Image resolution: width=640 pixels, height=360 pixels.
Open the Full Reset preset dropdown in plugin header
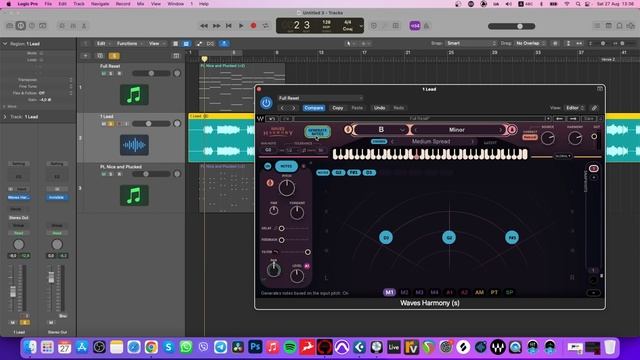tap(320, 98)
